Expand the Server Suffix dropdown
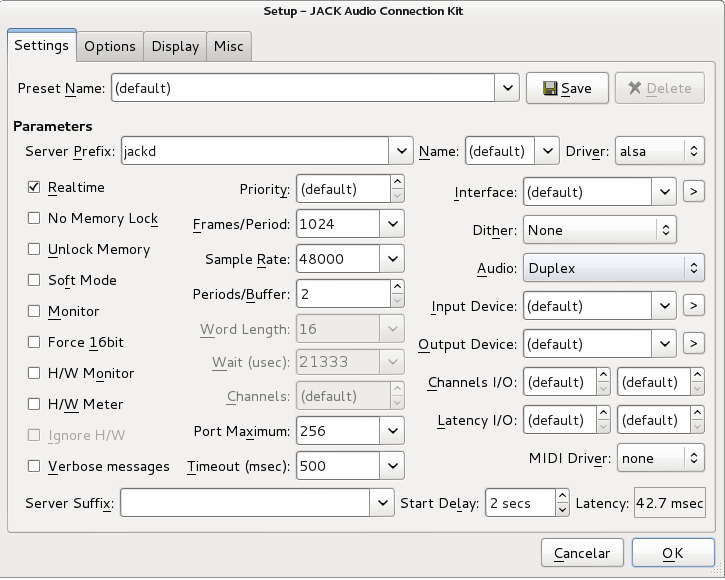Image resolution: width=725 pixels, height=580 pixels. coord(382,503)
